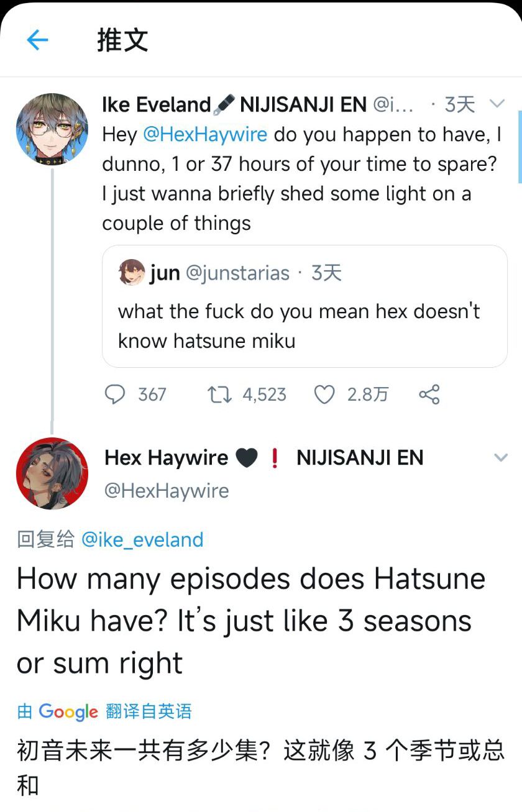Open Hex Haywire's display name
Viewport: 522px width, 812px height.
click(x=166, y=458)
